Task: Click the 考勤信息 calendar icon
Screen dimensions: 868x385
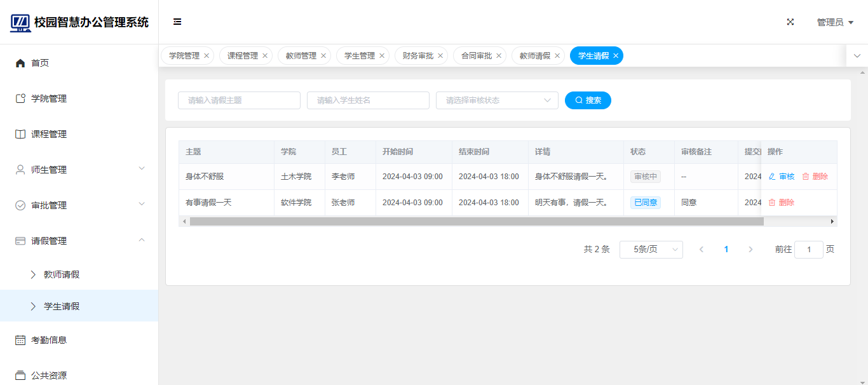Action: pyautogui.click(x=20, y=340)
